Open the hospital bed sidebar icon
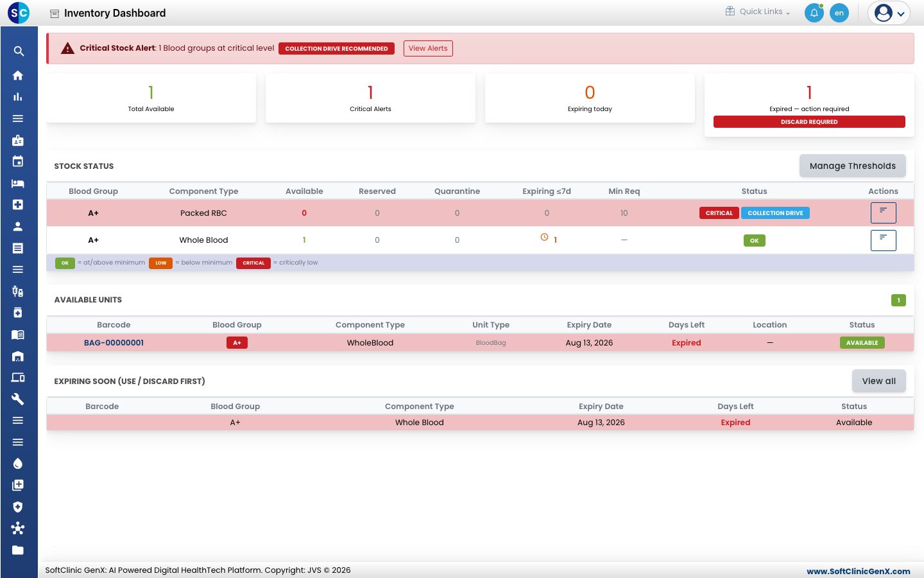This screenshot has width=924, height=578. pos(18,183)
